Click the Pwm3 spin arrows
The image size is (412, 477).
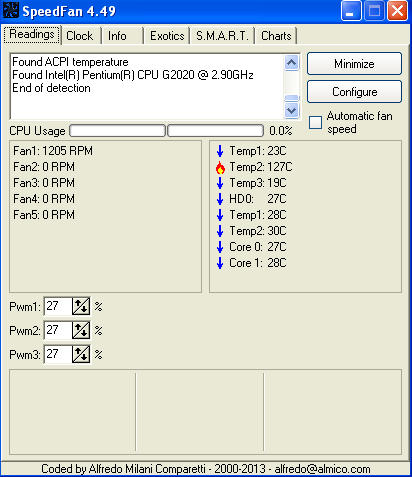pyautogui.click(x=81, y=354)
